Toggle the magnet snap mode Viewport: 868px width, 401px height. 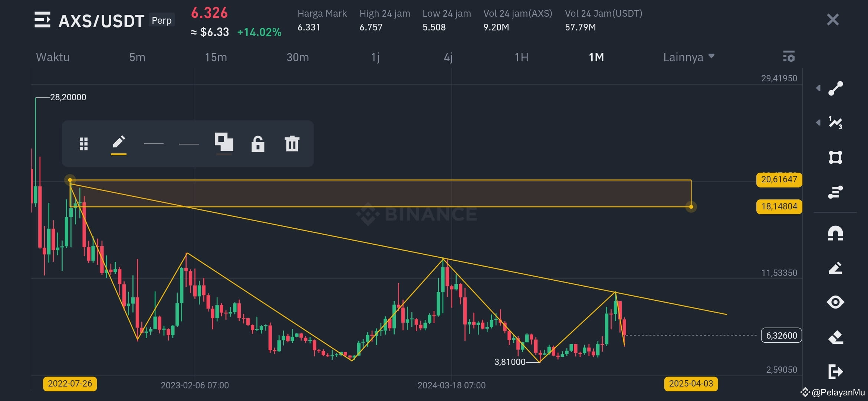(835, 233)
